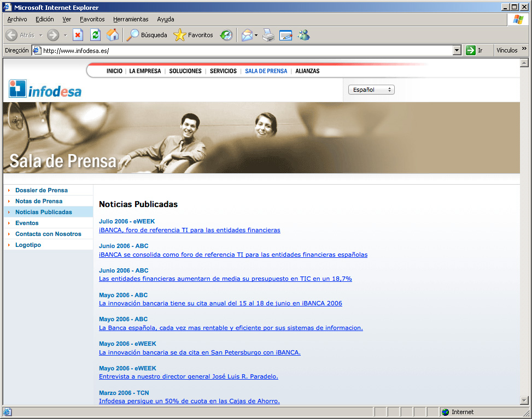Open the Búsqueda search tool

click(147, 35)
